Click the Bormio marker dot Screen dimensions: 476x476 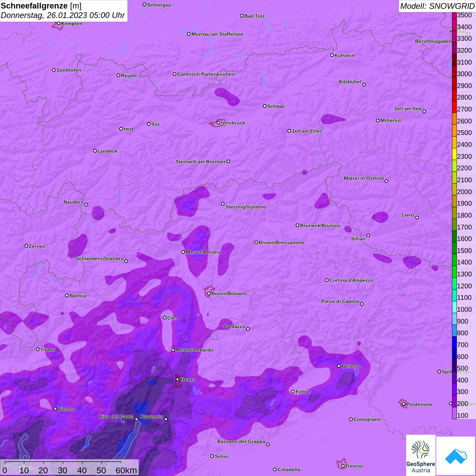coord(67,295)
